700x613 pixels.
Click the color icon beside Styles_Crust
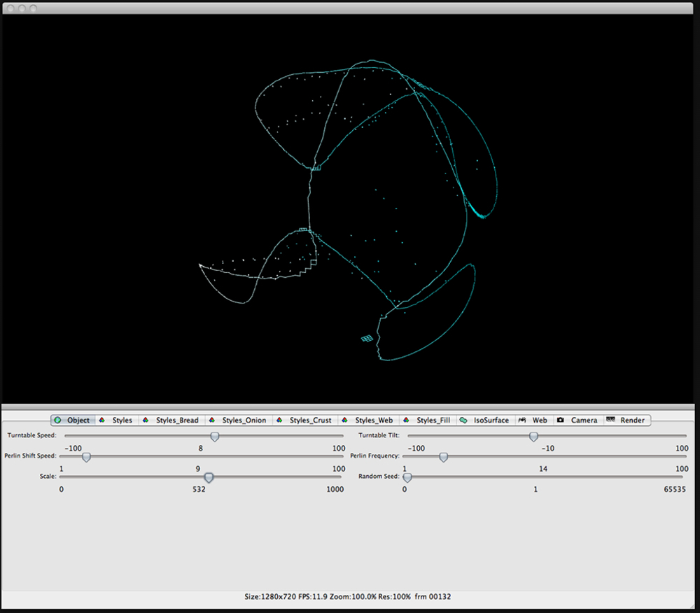[x=279, y=420]
